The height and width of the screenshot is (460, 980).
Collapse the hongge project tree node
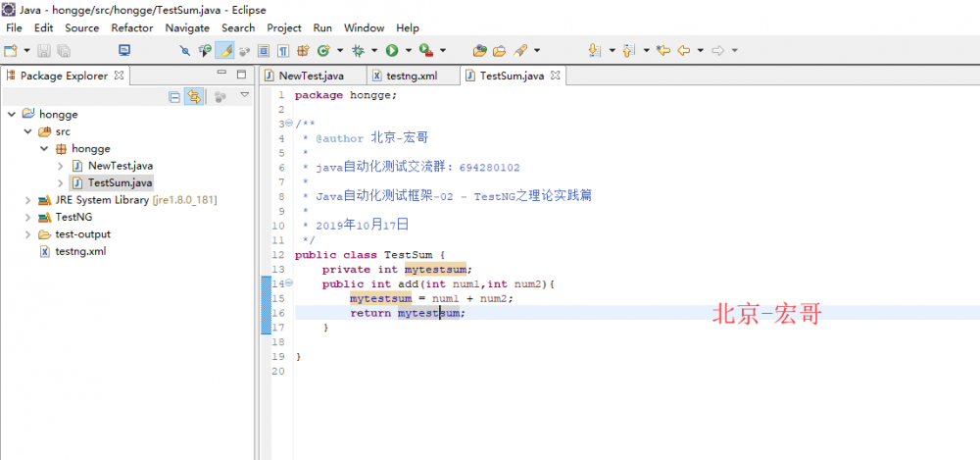point(12,115)
